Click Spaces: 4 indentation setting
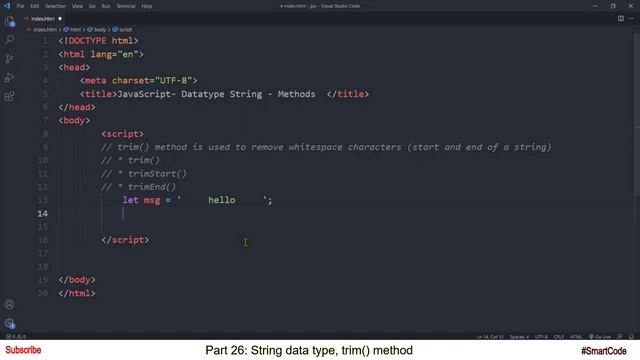 519,337
